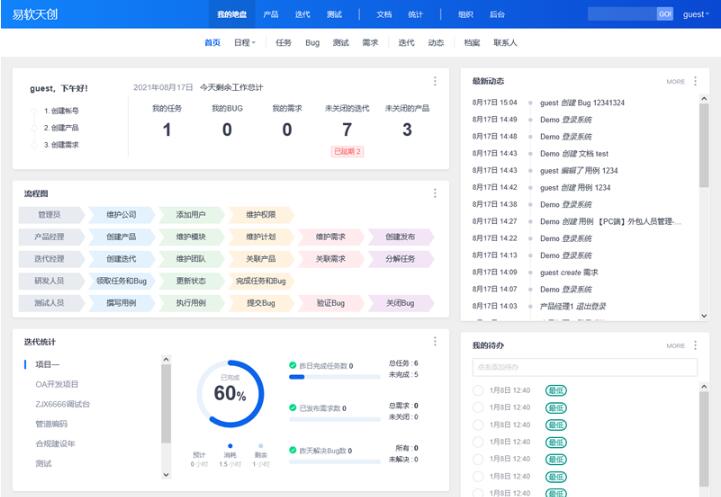Click the green check icon beside 昨日完成任务数

tap(292, 366)
